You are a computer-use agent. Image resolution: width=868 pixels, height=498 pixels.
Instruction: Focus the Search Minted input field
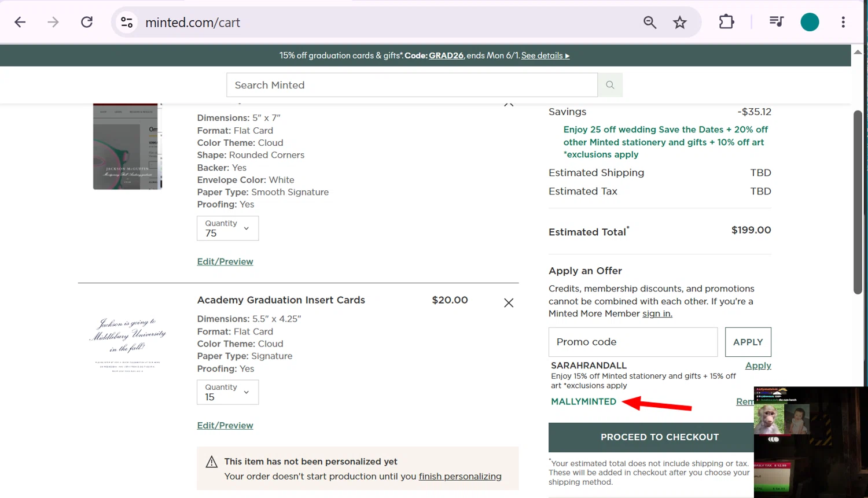pos(412,85)
